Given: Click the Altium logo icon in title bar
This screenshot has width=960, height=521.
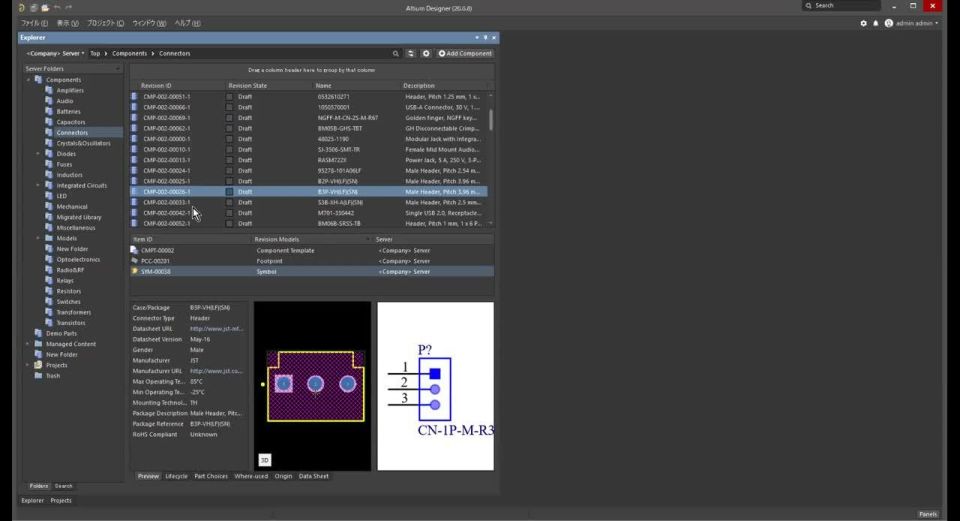Looking at the screenshot, I should pyautogui.click(x=21, y=8).
